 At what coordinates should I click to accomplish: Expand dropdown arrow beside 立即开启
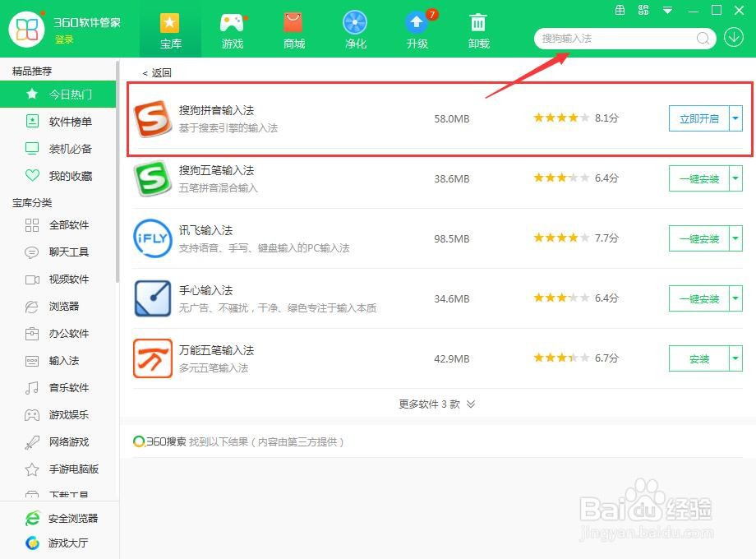click(735, 118)
